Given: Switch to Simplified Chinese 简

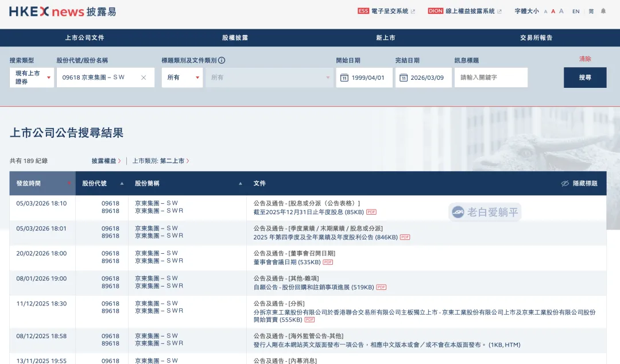Looking at the screenshot, I should click(x=591, y=11).
